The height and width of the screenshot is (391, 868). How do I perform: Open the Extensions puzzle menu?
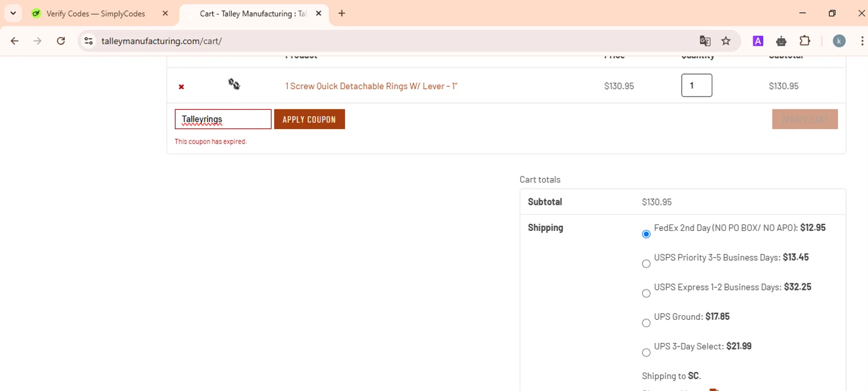(804, 40)
